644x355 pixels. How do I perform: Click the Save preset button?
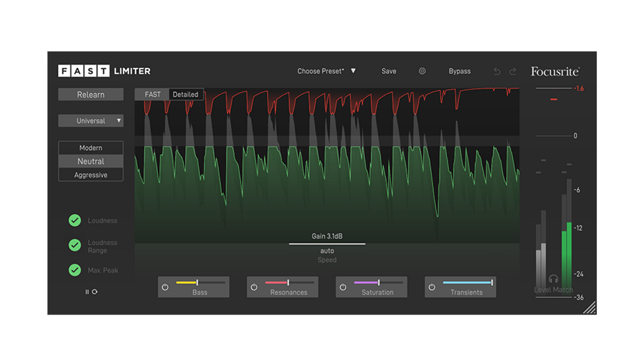(389, 71)
